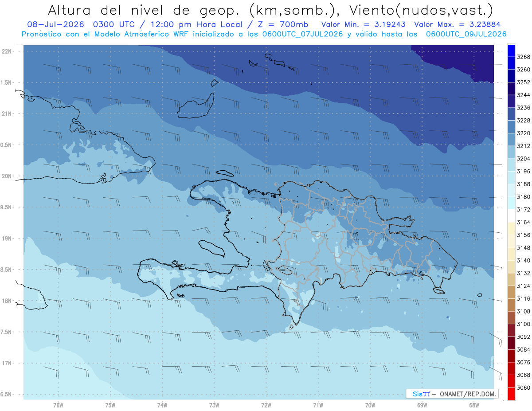Click the legend swatch between 3212 and 3204
The width and height of the screenshot is (532, 411).
click(511, 152)
